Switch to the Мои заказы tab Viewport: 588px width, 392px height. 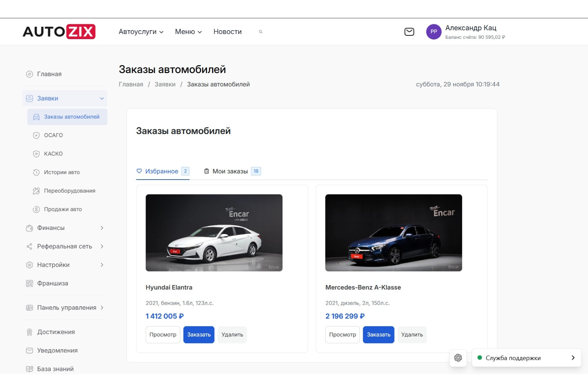coord(230,171)
